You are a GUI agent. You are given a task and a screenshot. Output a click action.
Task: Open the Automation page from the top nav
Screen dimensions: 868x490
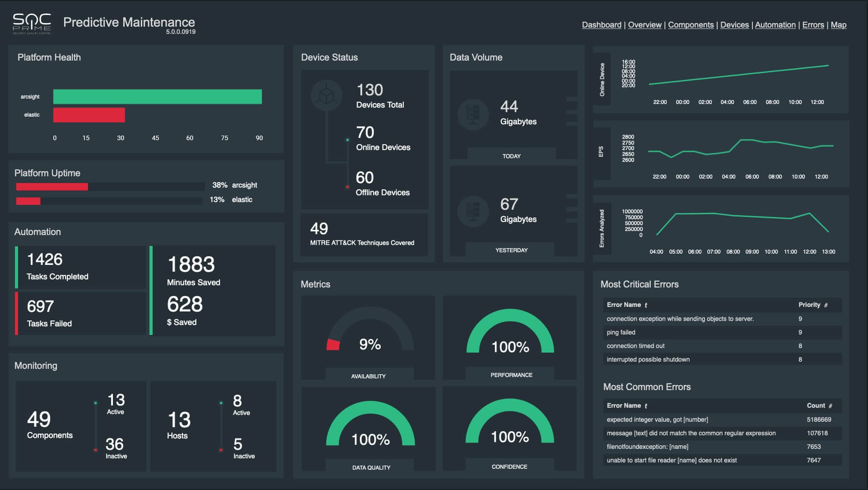(775, 25)
